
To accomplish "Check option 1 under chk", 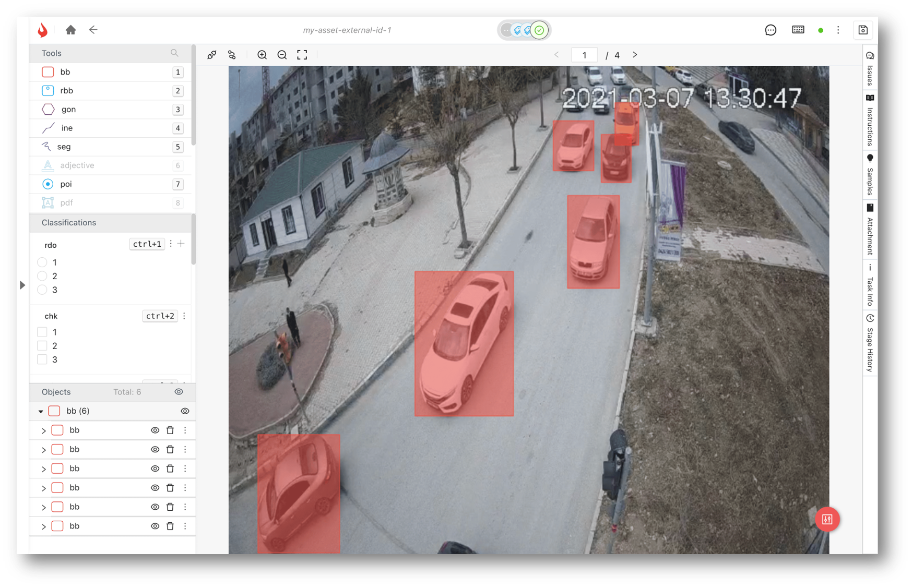I will 42,332.
